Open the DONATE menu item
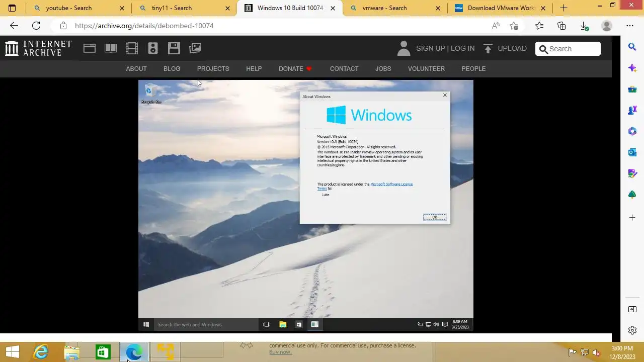 click(295, 69)
